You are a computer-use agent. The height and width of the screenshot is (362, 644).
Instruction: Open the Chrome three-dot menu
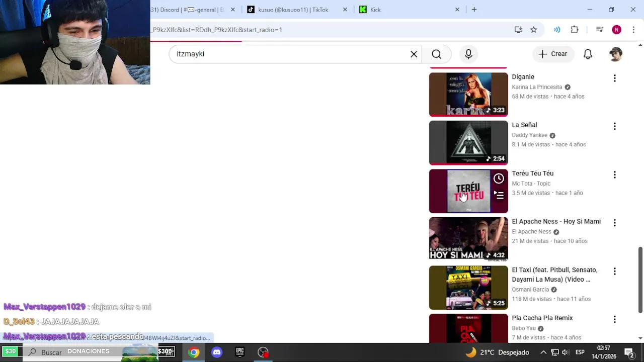point(633,30)
